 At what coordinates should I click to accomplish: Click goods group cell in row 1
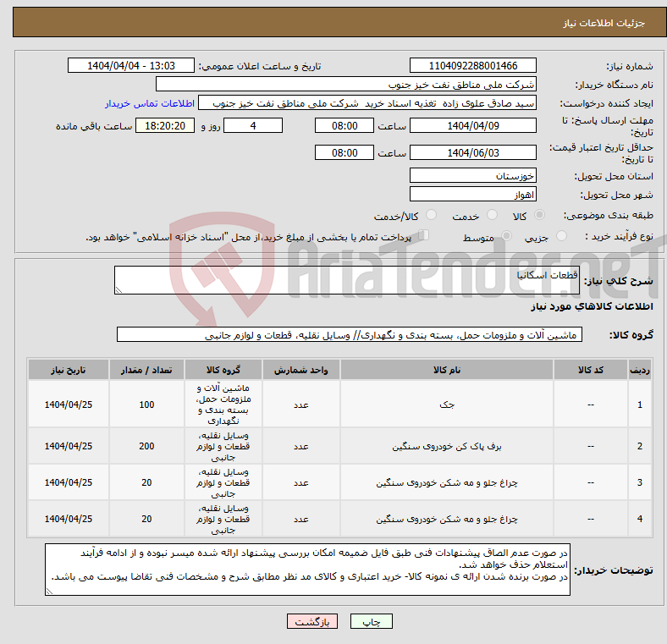(x=223, y=405)
